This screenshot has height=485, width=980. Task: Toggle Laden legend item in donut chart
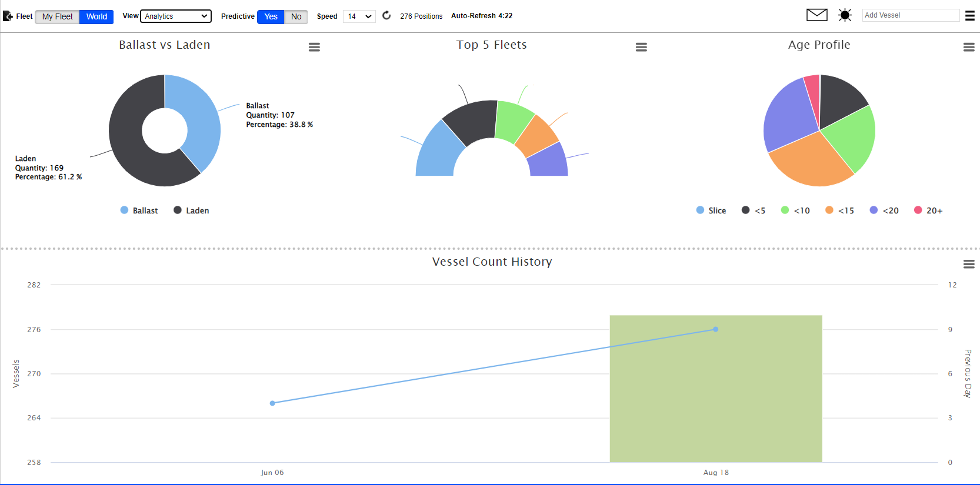pyautogui.click(x=192, y=210)
